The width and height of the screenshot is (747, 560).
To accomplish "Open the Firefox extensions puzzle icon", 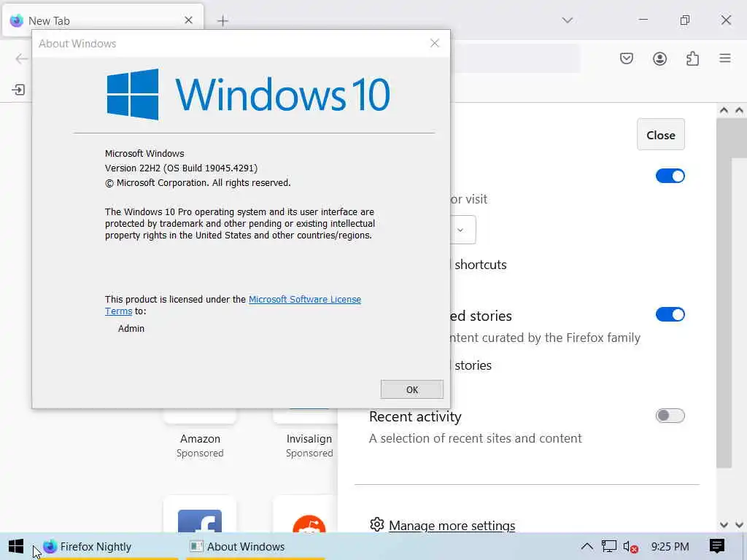I will 693,58.
